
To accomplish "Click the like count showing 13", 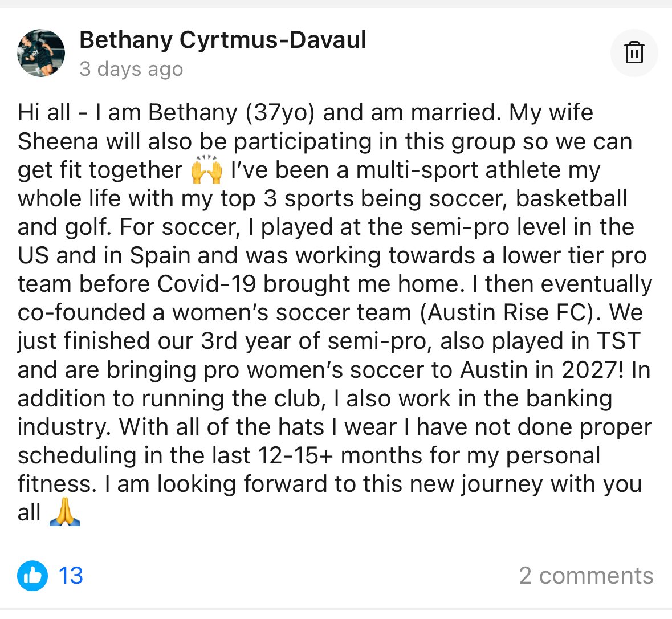I will pos(72,576).
